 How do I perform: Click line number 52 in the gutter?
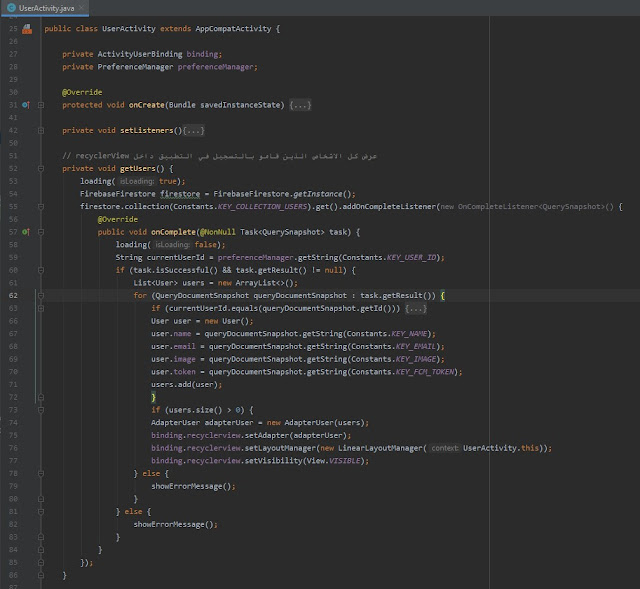click(14, 169)
